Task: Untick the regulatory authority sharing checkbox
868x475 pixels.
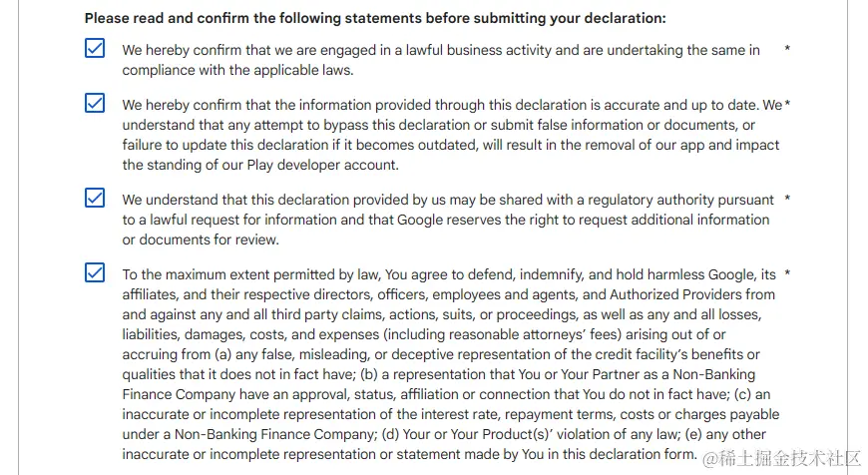Action: [x=95, y=198]
